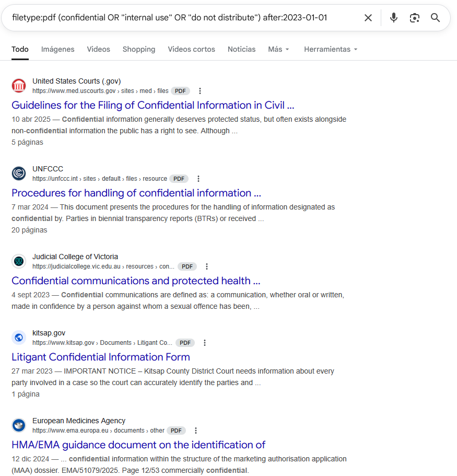Screen dimensions: 457x476
Task: Open the Shopping results tab
Action: click(x=139, y=49)
